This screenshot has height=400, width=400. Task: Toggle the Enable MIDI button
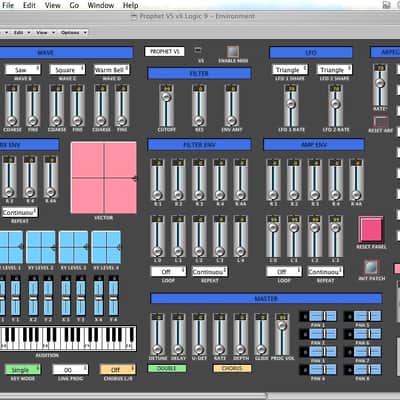233,52
